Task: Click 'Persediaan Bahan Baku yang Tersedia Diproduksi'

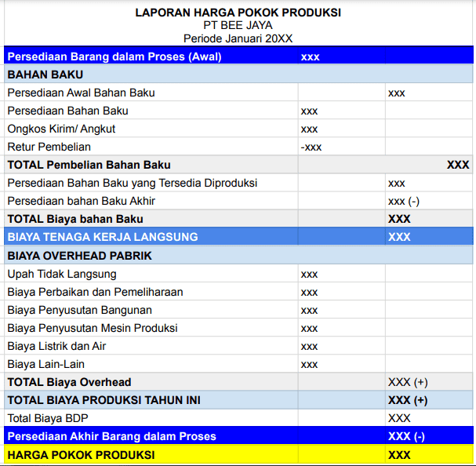Action: (133, 183)
